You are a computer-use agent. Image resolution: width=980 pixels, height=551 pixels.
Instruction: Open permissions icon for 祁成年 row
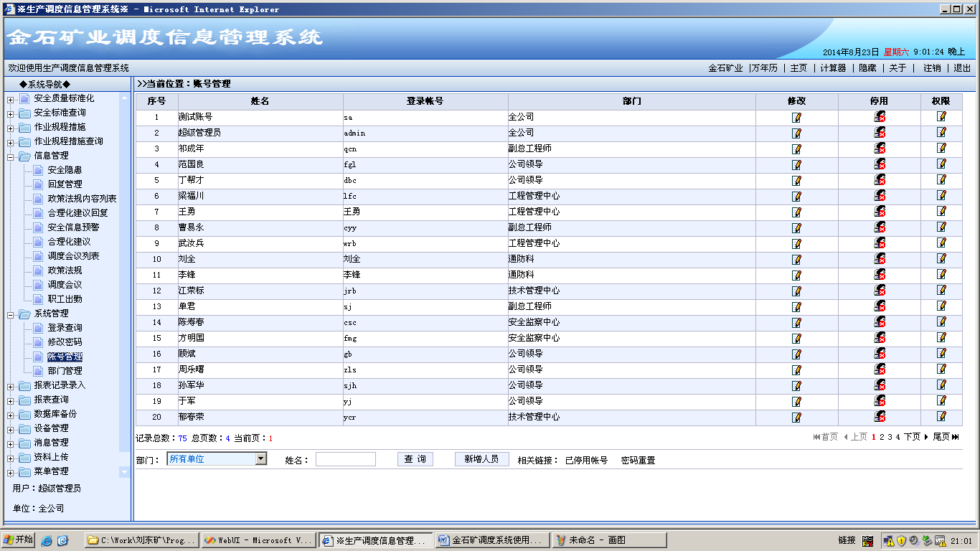[941, 148]
